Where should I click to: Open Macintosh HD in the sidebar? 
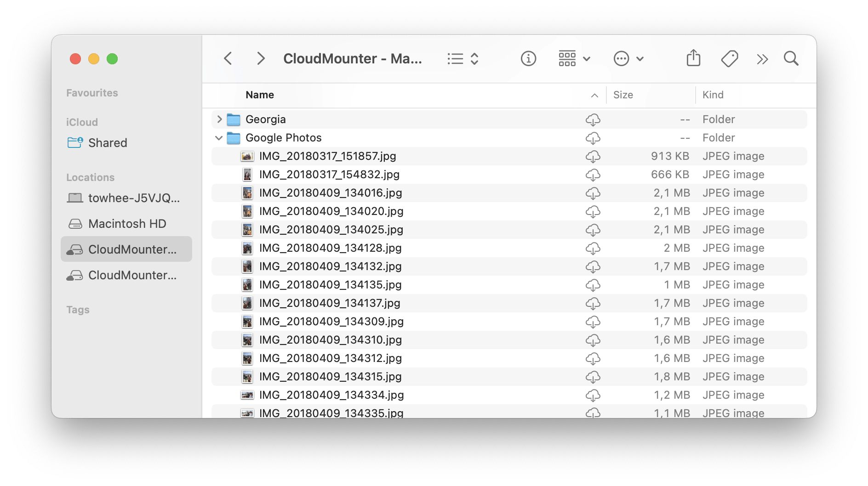coord(126,224)
